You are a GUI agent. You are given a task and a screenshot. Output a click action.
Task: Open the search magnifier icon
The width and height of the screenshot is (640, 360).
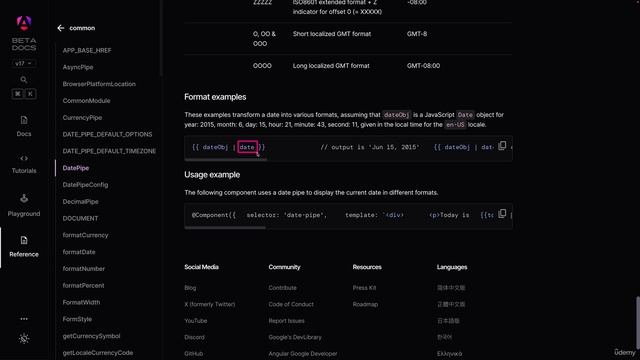[24, 80]
